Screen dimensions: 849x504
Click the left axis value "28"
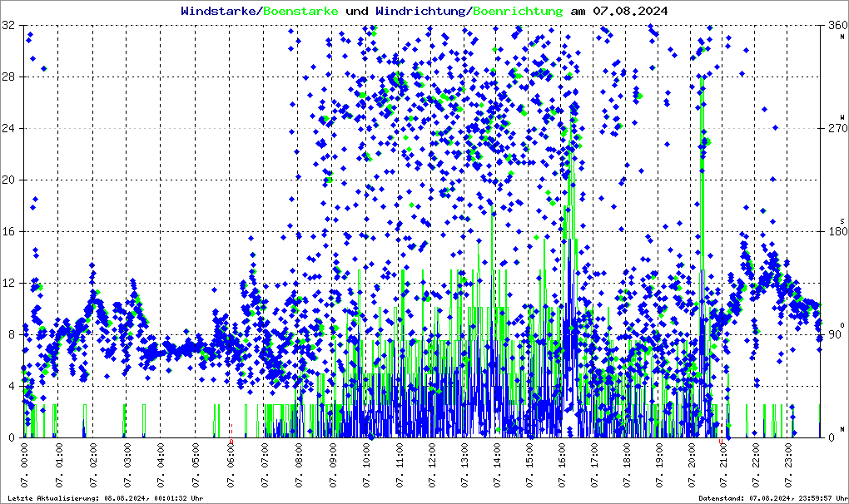click(x=8, y=77)
